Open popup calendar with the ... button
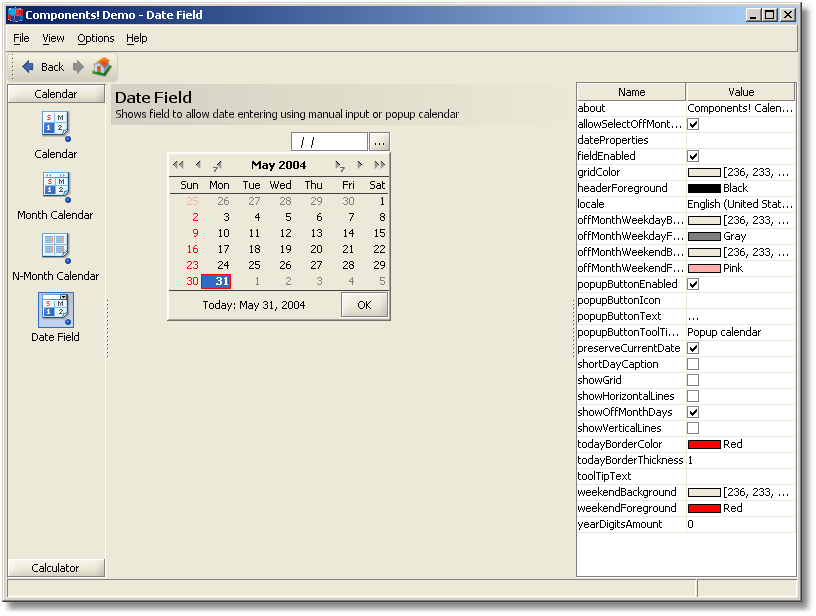Image resolution: width=816 pixels, height=616 pixels. (x=379, y=142)
